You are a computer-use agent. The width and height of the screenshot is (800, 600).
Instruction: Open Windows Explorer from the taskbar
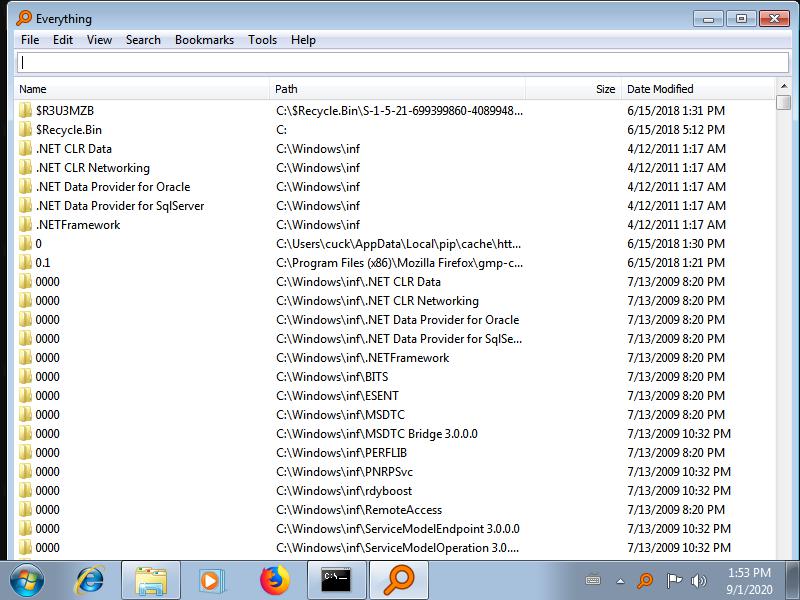click(151, 581)
